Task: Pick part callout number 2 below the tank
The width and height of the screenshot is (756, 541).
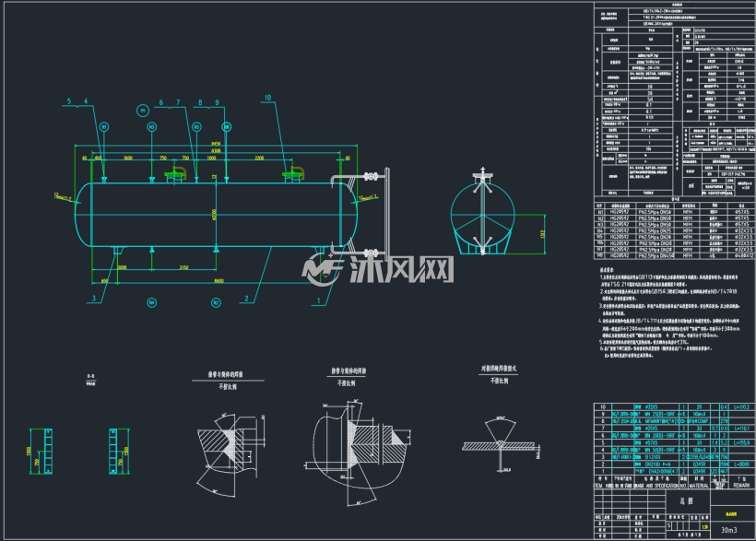Action: tap(246, 299)
